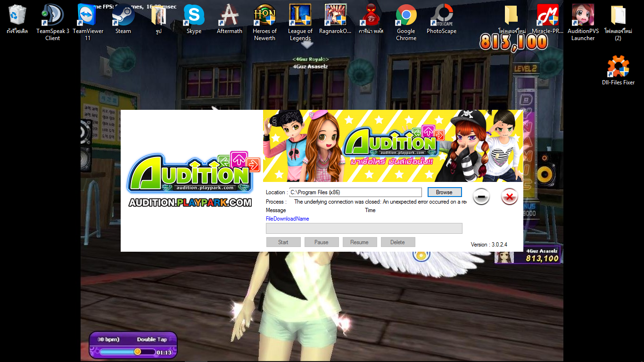
Task: Launch PhotoScape desktop shortcut
Action: (x=442, y=20)
